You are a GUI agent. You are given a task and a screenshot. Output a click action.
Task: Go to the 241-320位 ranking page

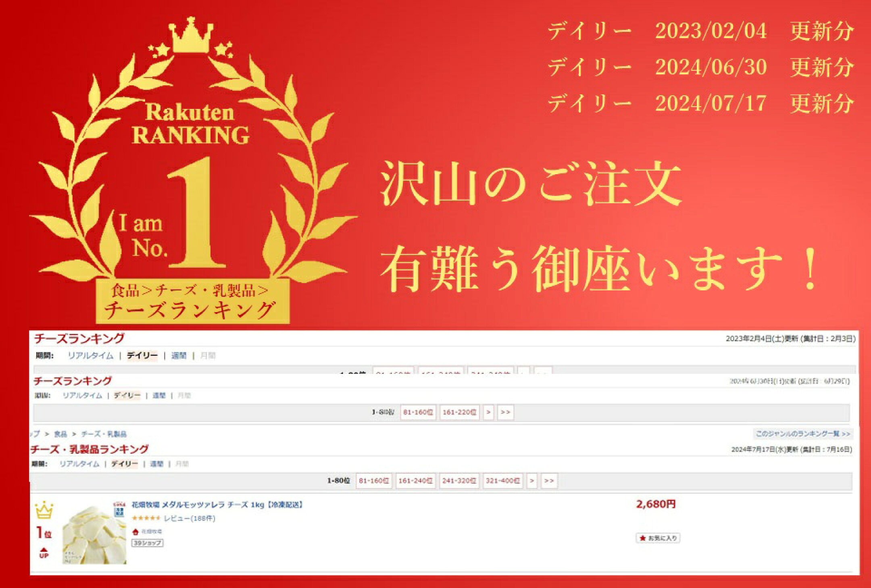click(x=459, y=481)
